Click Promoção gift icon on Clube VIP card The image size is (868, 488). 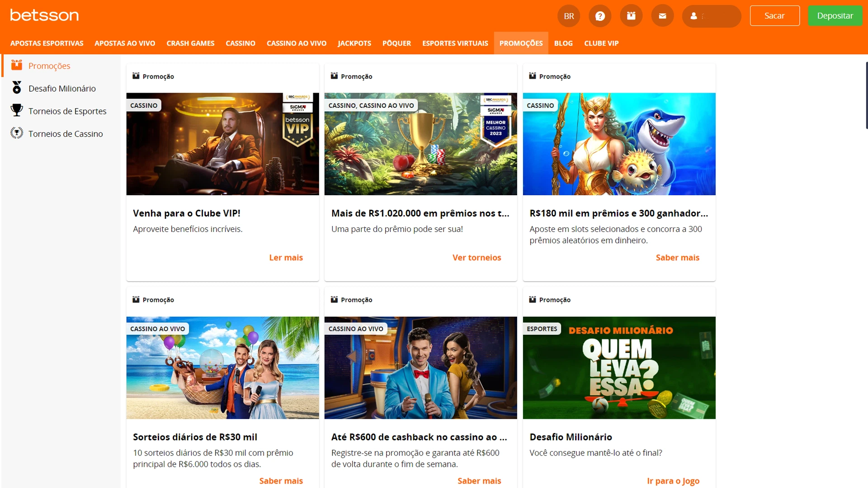coord(136,76)
